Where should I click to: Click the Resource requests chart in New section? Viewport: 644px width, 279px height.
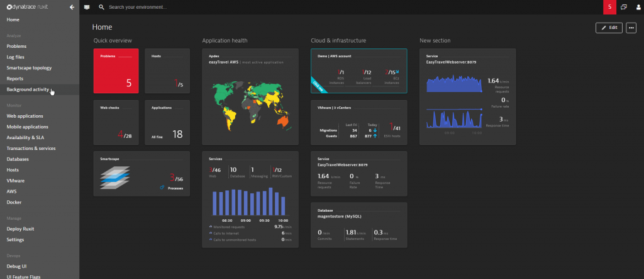(454, 84)
